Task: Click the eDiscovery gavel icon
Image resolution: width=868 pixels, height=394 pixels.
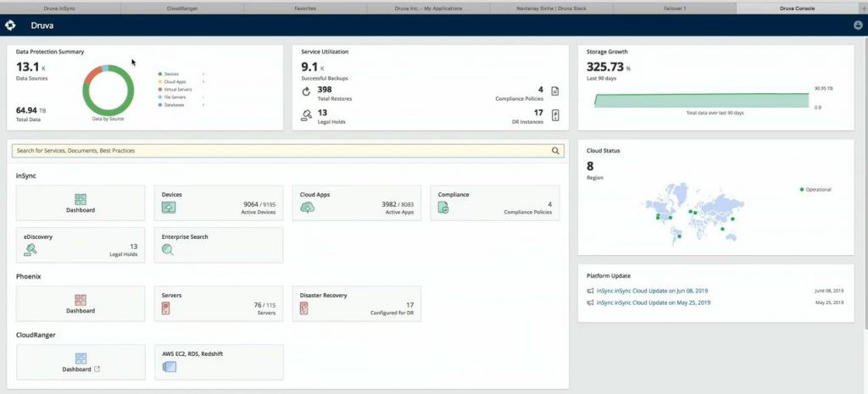Action: tap(31, 250)
